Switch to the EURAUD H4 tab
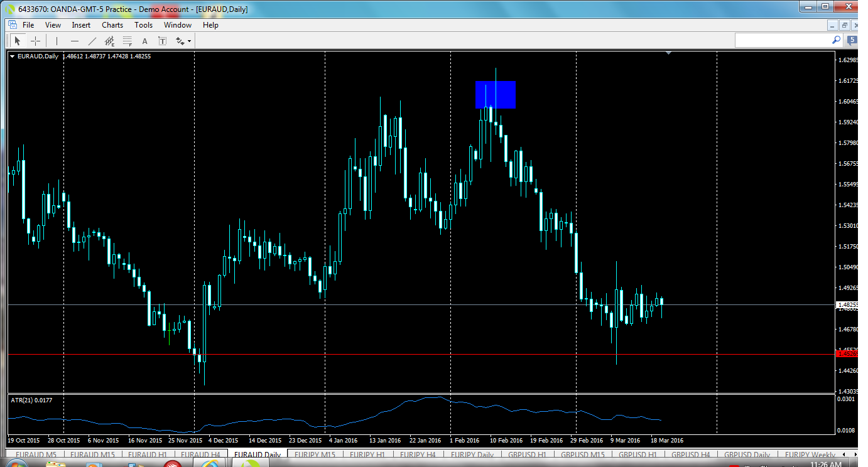The height and width of the screenshot is (467, 868). click(x=200, y=454)
